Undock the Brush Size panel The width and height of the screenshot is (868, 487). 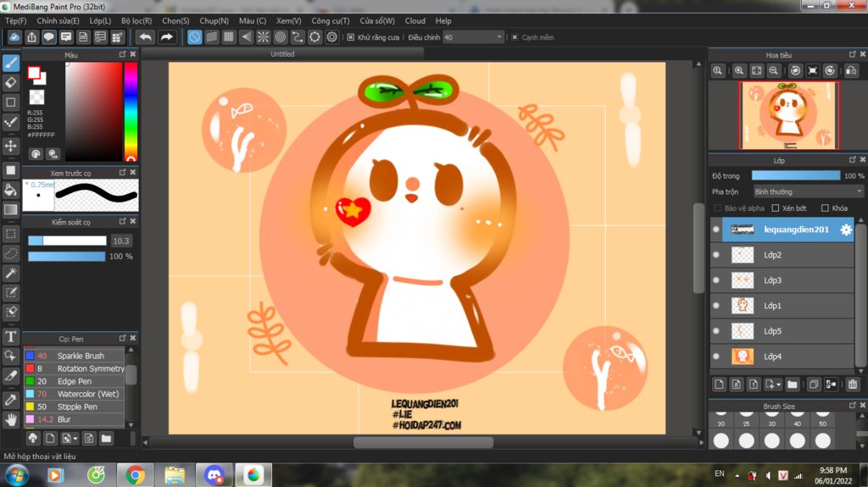[853, 406]
